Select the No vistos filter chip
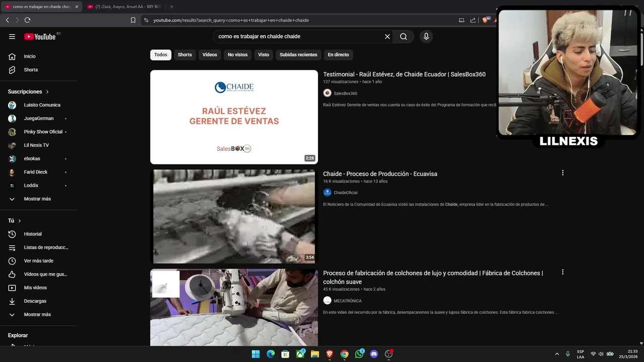Image resolution: width=644 pixels, height=362 pixels. click(x=237, y=55)
